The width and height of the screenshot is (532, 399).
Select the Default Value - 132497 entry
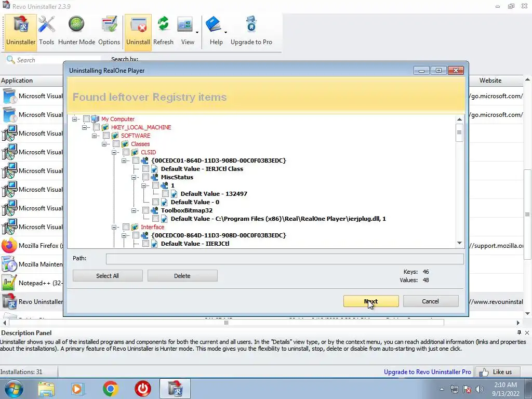point(214,194)
